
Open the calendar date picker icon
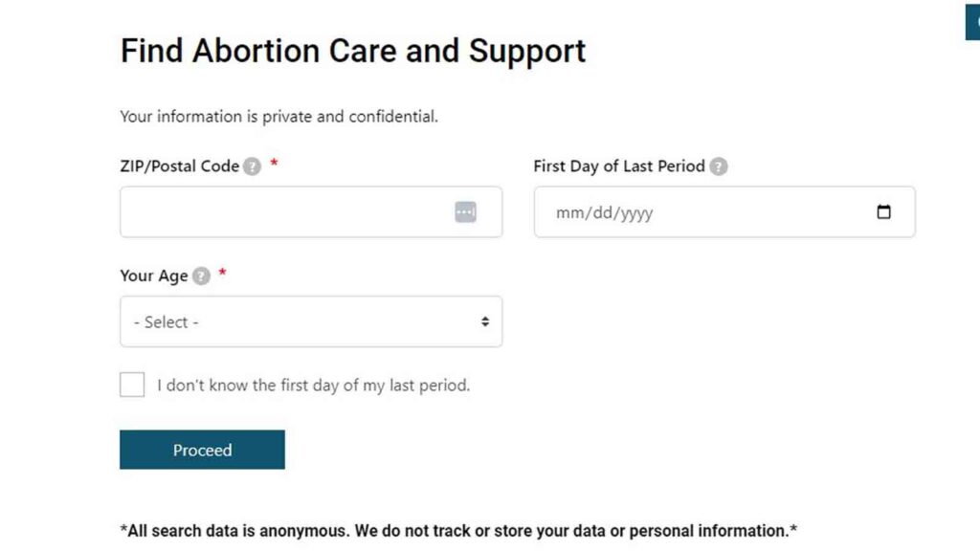point(883,212)
